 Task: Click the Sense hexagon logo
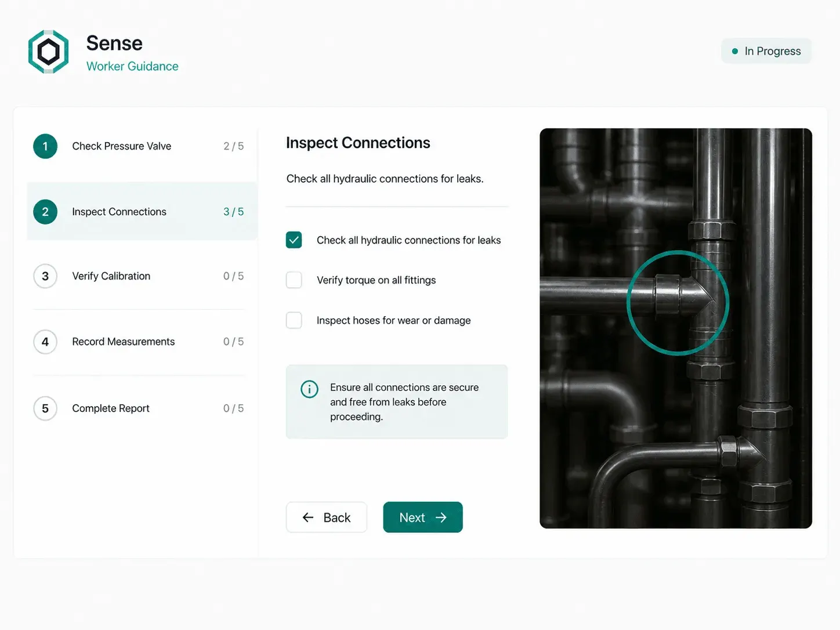[49, 52]
